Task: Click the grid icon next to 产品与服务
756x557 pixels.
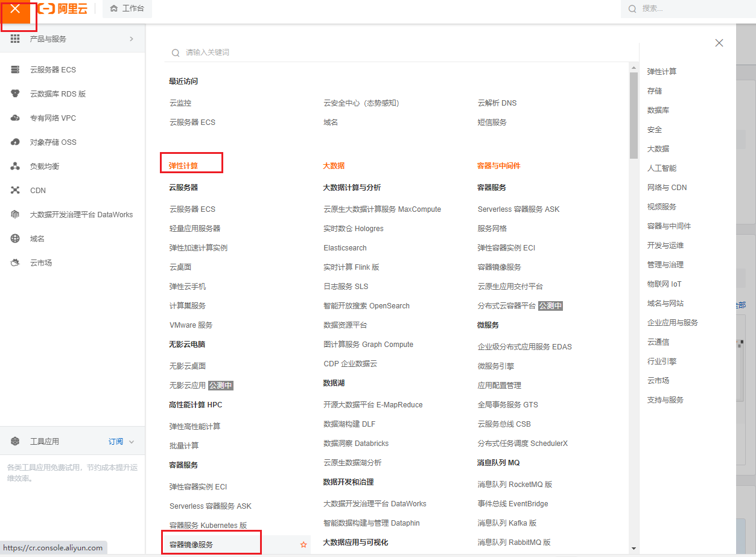Action: pos(16,39)
